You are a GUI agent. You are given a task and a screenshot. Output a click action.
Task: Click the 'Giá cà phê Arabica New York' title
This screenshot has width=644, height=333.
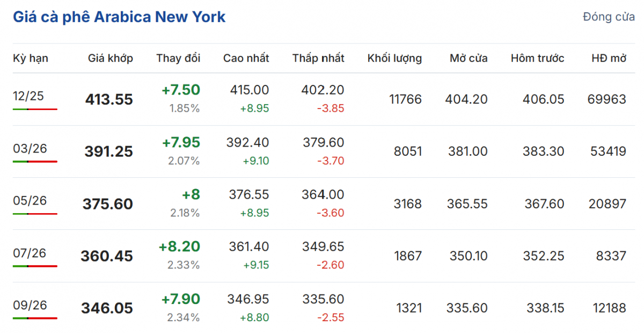coord(119,17)
